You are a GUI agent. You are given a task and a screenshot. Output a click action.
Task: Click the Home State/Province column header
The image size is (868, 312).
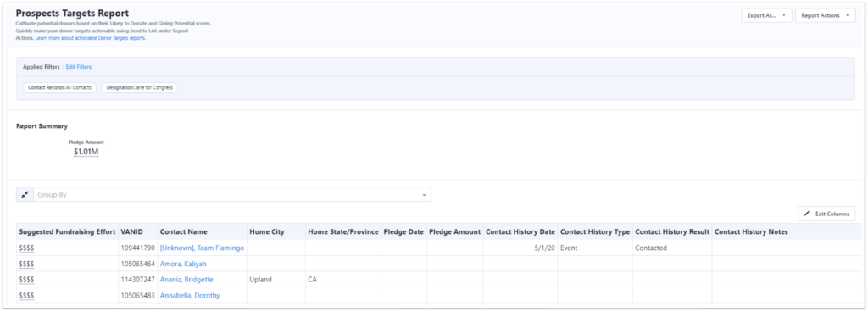point(343,231)
